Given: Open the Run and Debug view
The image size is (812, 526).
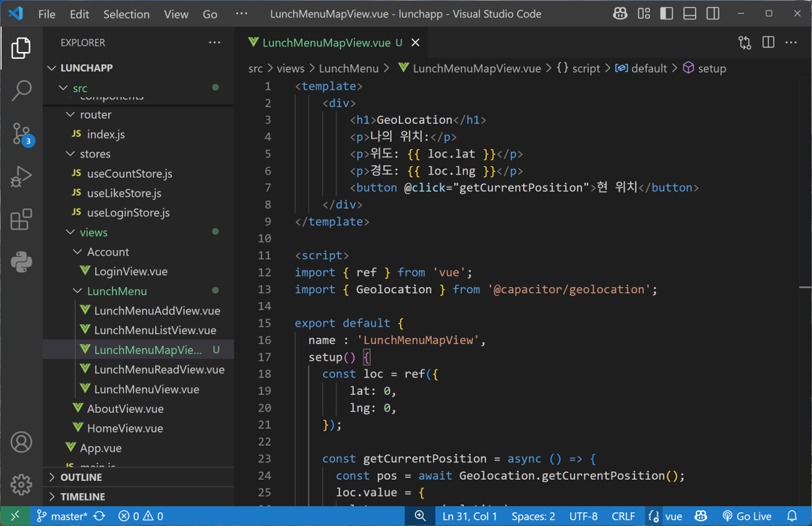Looking at the screenshot, I should tap(21, 177).
